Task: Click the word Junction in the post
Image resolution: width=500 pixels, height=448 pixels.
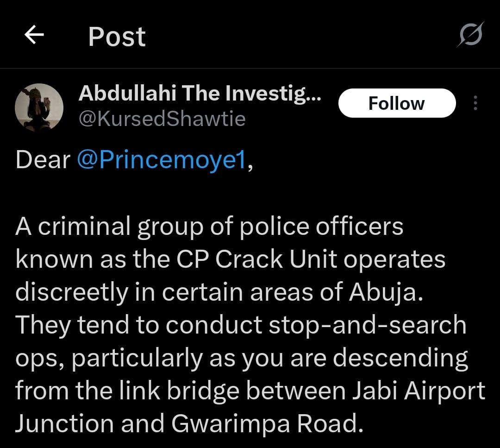Action: tap(64, 424)
